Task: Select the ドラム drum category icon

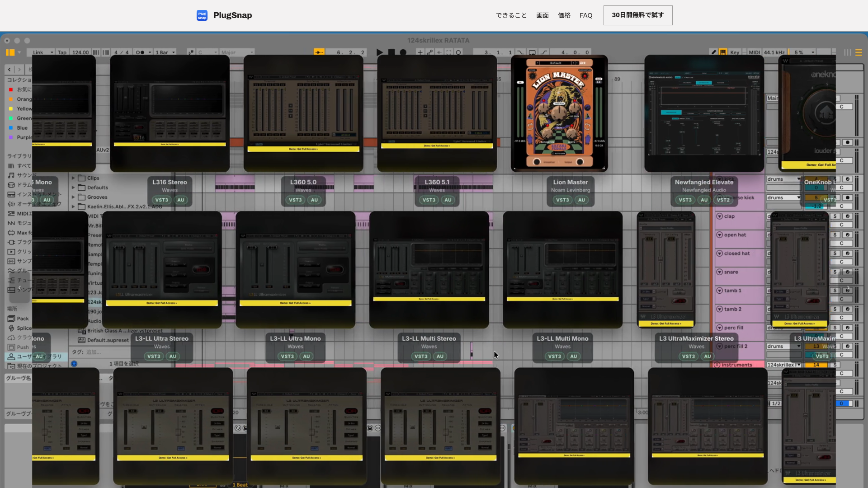Action: tap(11, 185)
